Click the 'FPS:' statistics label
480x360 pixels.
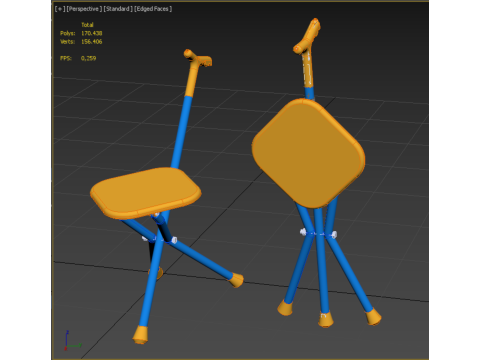[66, 58]
